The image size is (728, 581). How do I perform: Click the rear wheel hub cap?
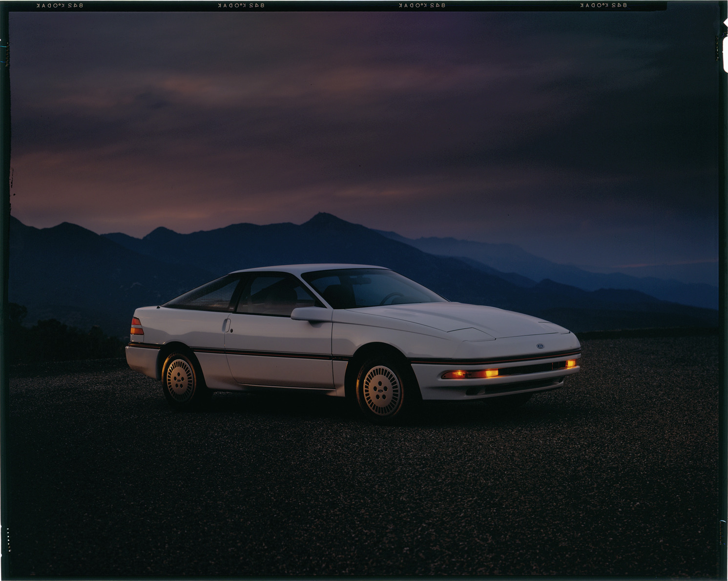pyautogui.click(x=180, y=379)
